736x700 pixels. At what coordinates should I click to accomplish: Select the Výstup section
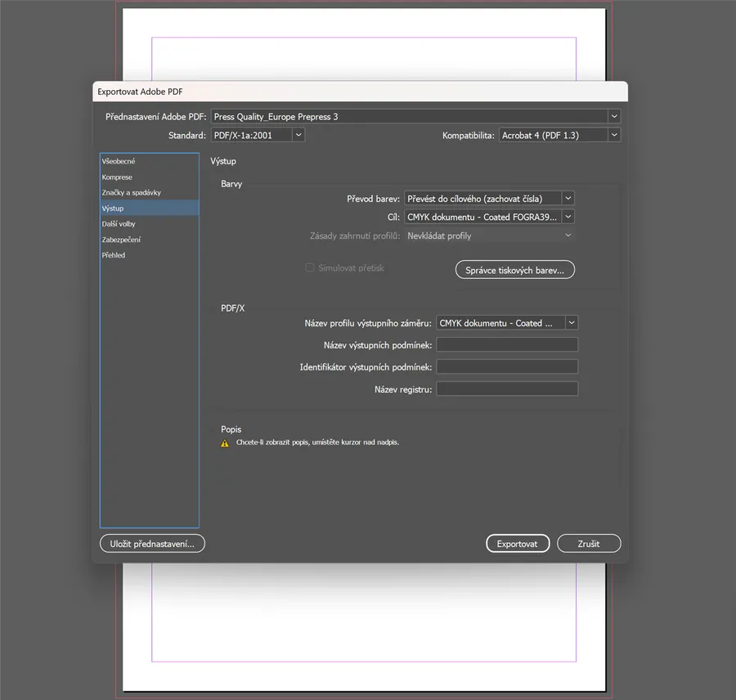(x=150, y=208)
